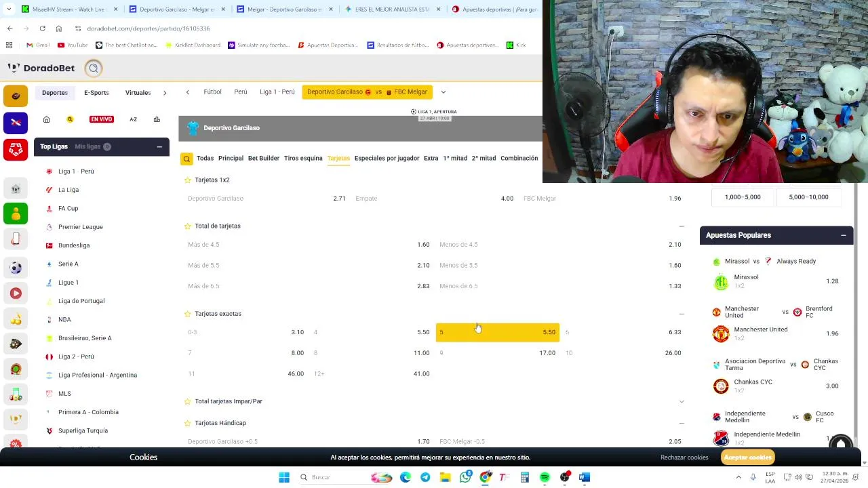
Task: Open Telegram from the taskbar
Action: click(x=425, y=477)
